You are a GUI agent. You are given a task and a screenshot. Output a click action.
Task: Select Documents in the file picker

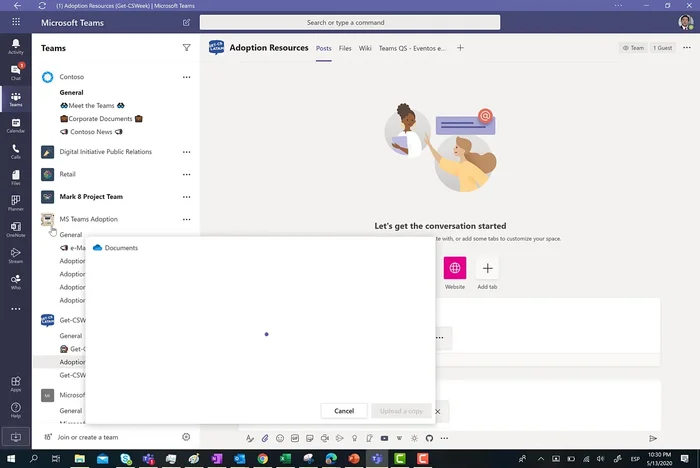(x=116, y=248)
